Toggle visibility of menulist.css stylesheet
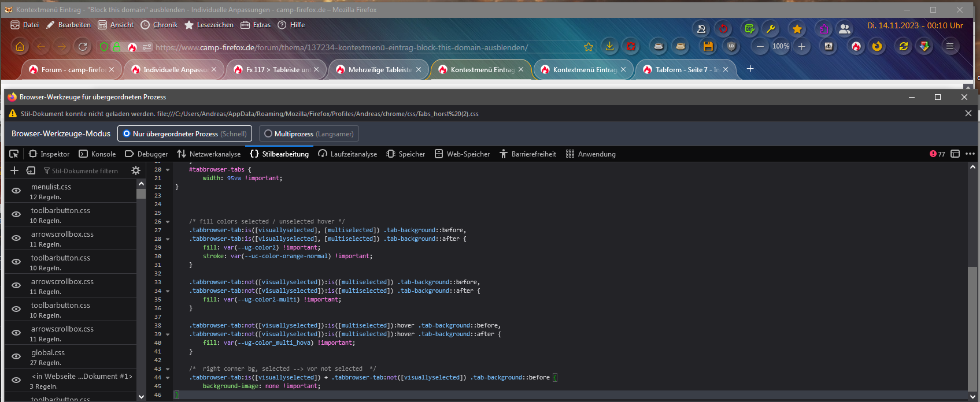This screenshot has width=980, height=402. 16,191
